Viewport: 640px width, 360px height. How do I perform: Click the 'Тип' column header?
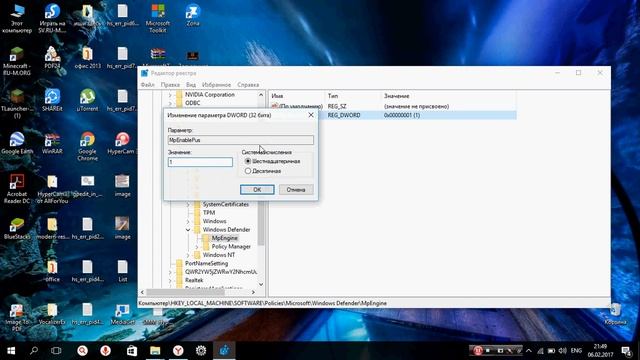(x=353, y=96)
